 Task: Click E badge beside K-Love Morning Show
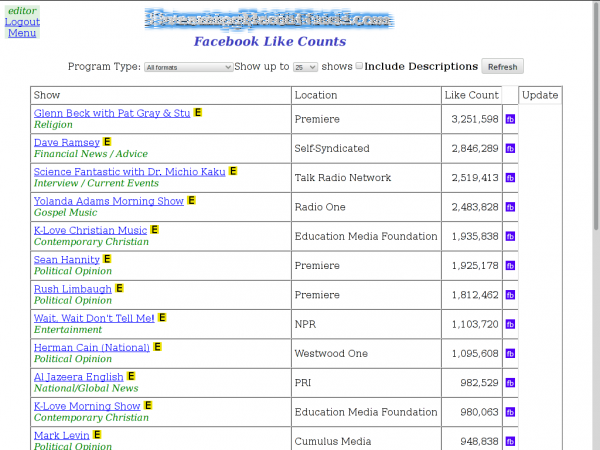148,405
